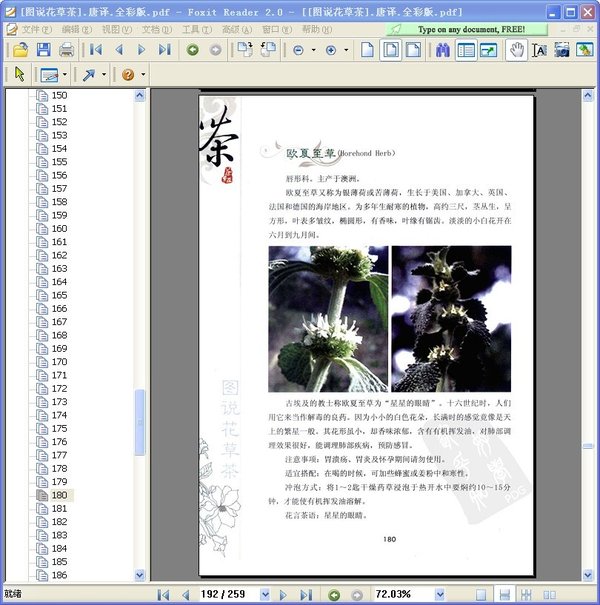
Task: Click grey next view button in toolbar
Action: (215, 50)
